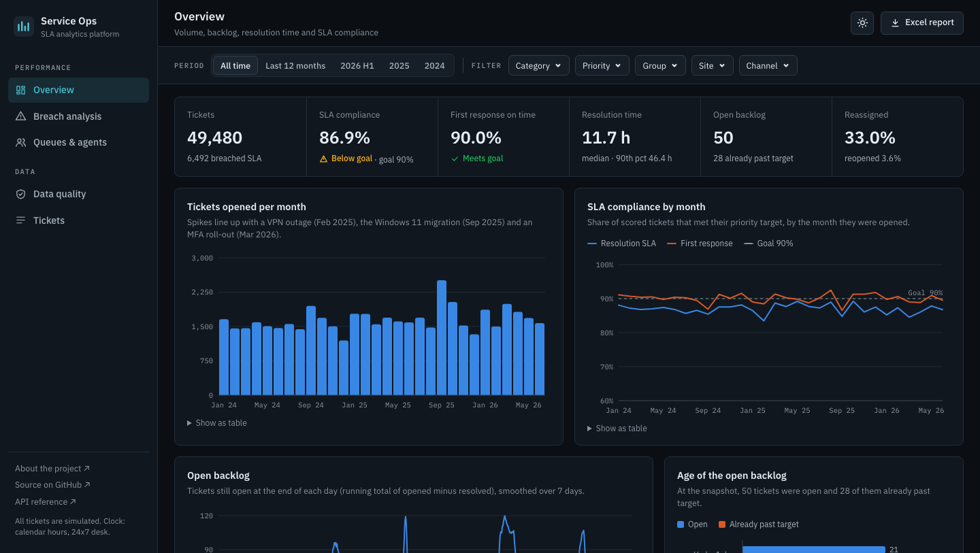Click the Below goal warning icon

pos(324,158)
